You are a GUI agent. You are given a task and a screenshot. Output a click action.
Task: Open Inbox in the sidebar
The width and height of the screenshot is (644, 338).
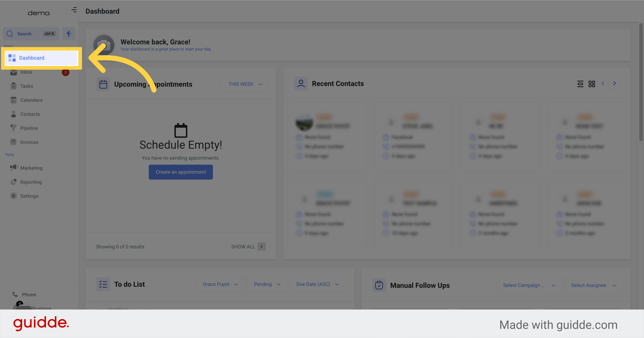coord(26,72)
